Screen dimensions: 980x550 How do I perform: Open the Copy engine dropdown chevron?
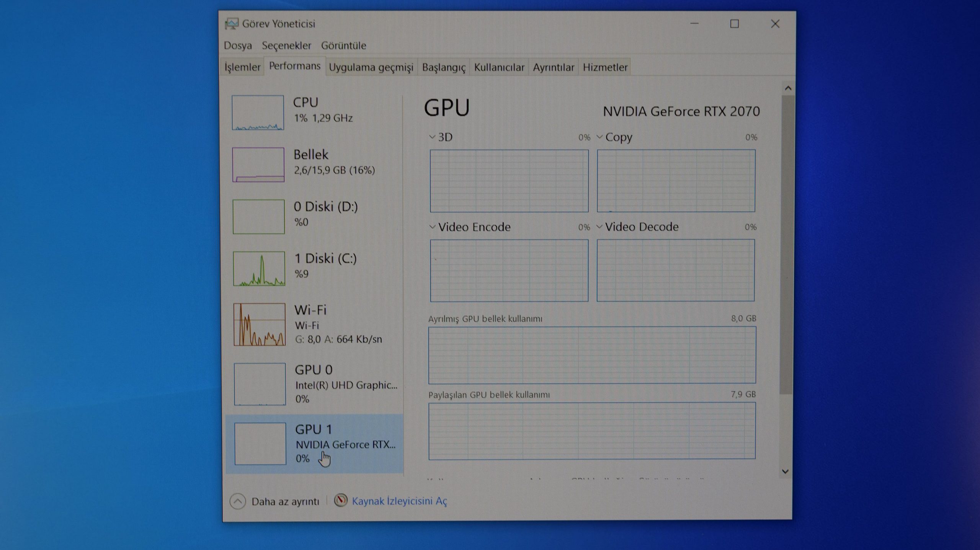599,137
